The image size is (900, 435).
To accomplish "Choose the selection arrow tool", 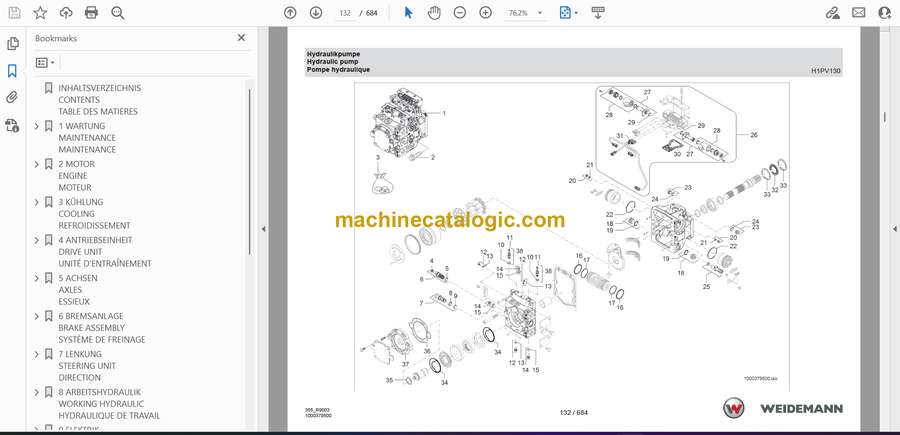I will pyautogui.click(x=408, y=13).
